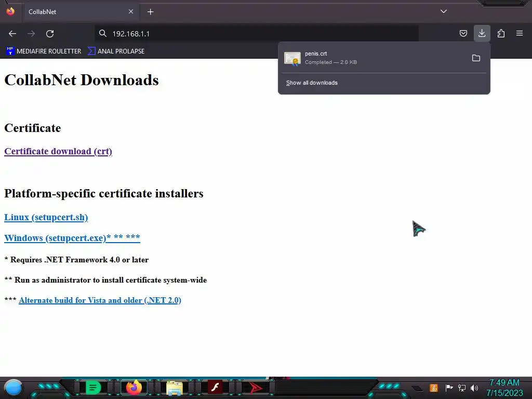This screenshot has height=399, width=532.
Task: Toggle the Downloads toolbar button
Action: tap(482, 33)
